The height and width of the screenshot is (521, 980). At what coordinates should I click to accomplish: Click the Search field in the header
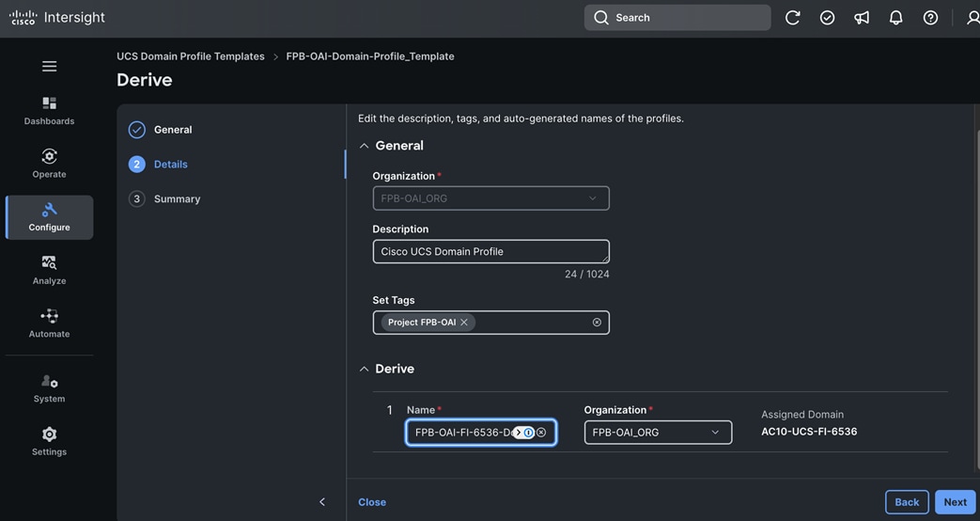pos(677,18)
